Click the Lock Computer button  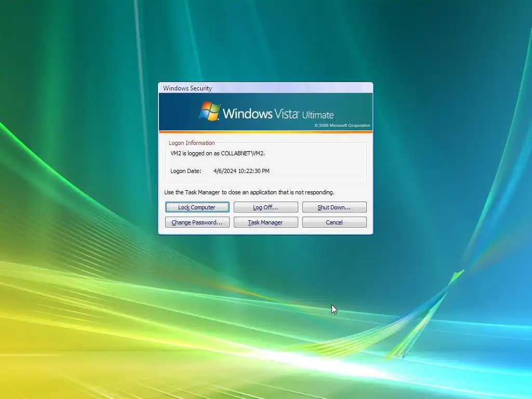pyautogui.click(x=197, y=207)
